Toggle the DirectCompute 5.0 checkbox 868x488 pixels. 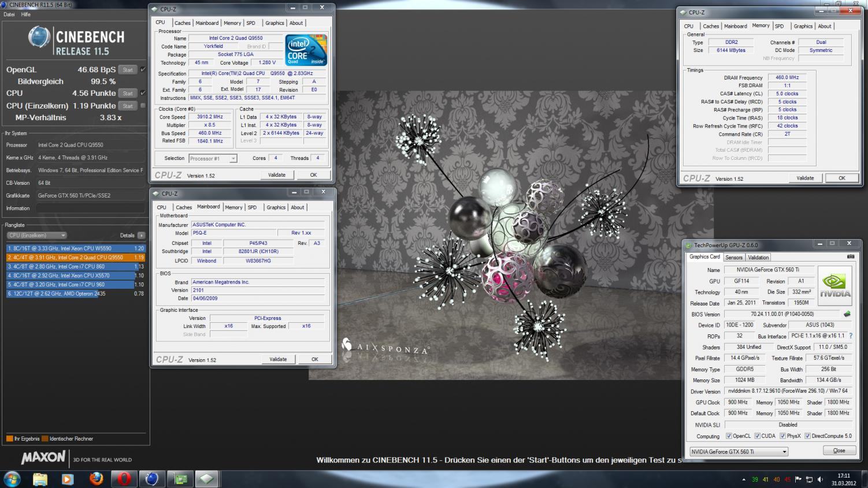tap(807, 436)
